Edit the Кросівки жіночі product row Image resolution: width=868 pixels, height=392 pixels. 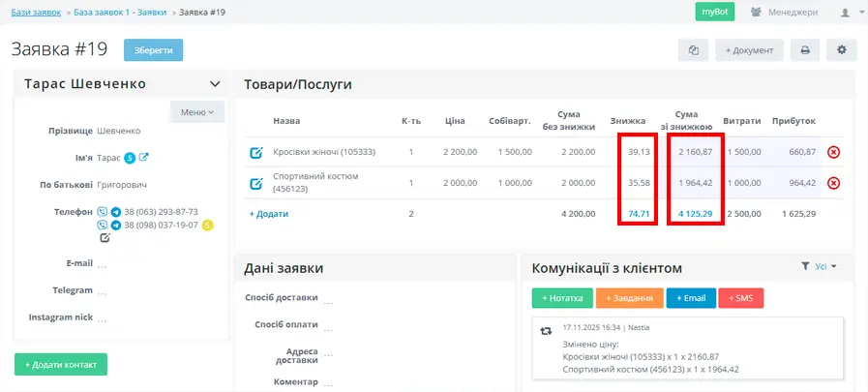[x=256, y=152]
